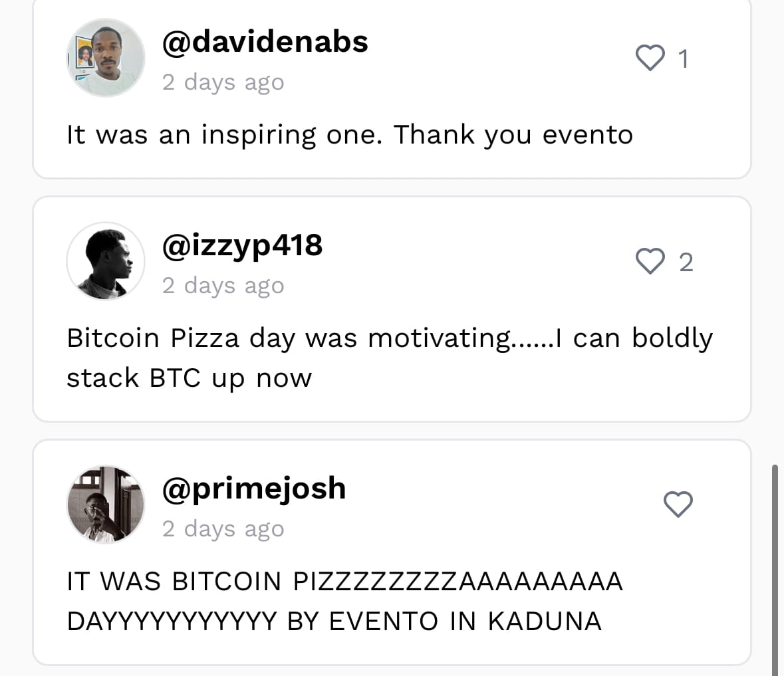This screenshot has width=784, height=676.
Task: Open @davidenabs profile picture
Action: (x=106, y=58)
